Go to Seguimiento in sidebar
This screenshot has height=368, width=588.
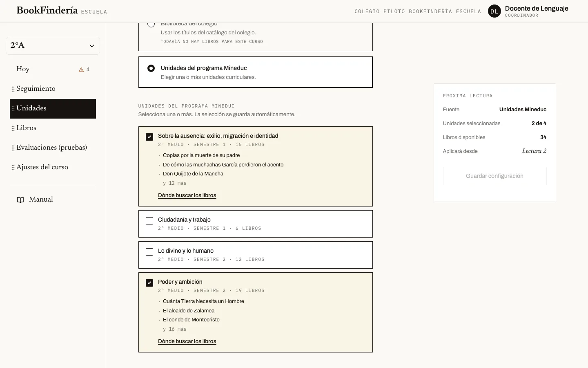pos(53,89)
